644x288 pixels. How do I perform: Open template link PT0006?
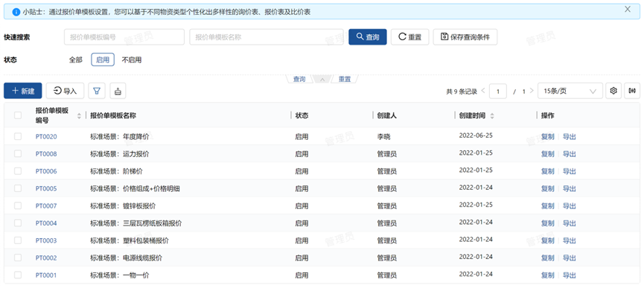pyautogui.click(x=46, y=171)
